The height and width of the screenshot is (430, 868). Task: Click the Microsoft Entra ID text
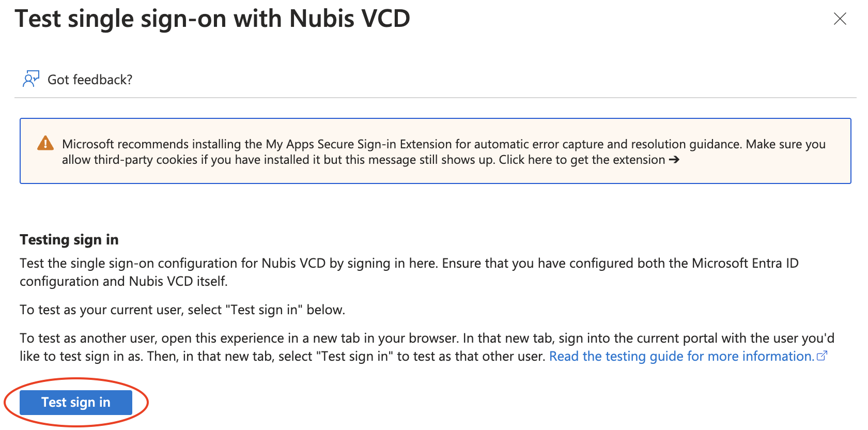[x=745, y=263]
